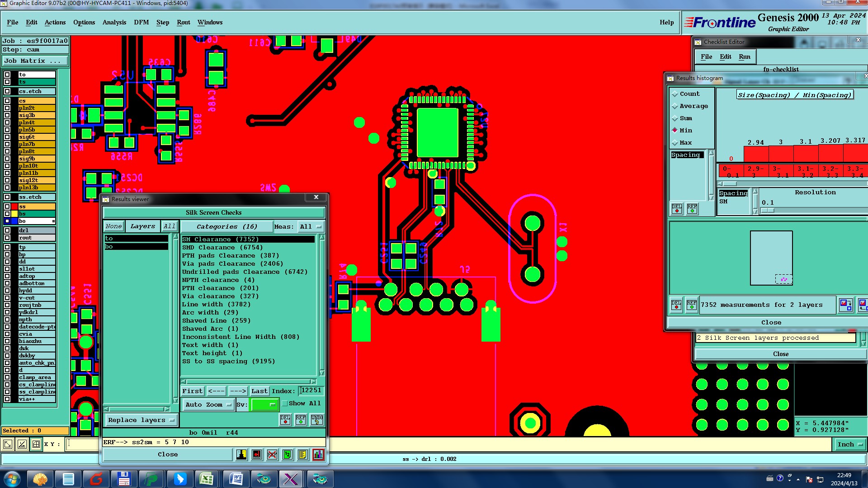This screenshot has width=868, height=488.
Task: Enable the Show All checkbox
Action: pyautogui.click(x=285, y=404)
